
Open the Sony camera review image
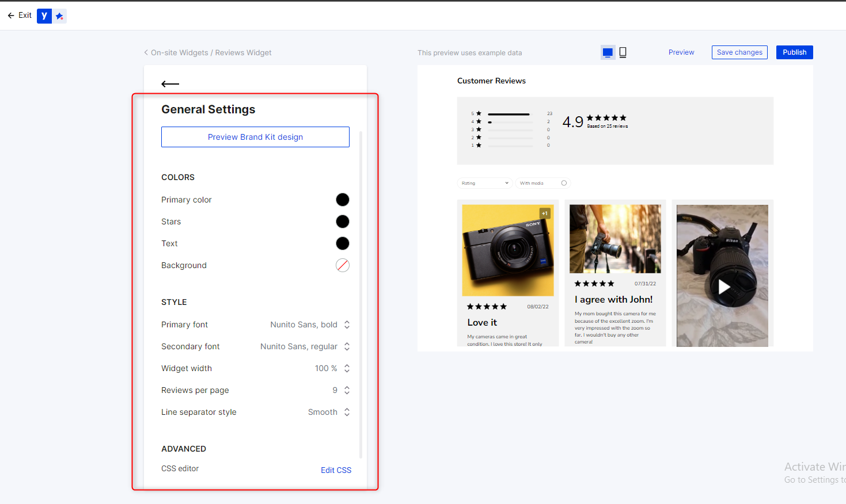pyautogui.click(x=508, y=250)
